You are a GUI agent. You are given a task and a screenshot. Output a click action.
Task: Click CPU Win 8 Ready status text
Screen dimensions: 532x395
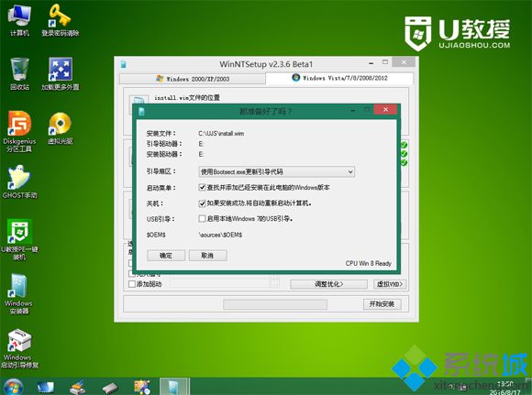(x=369, y=263)
